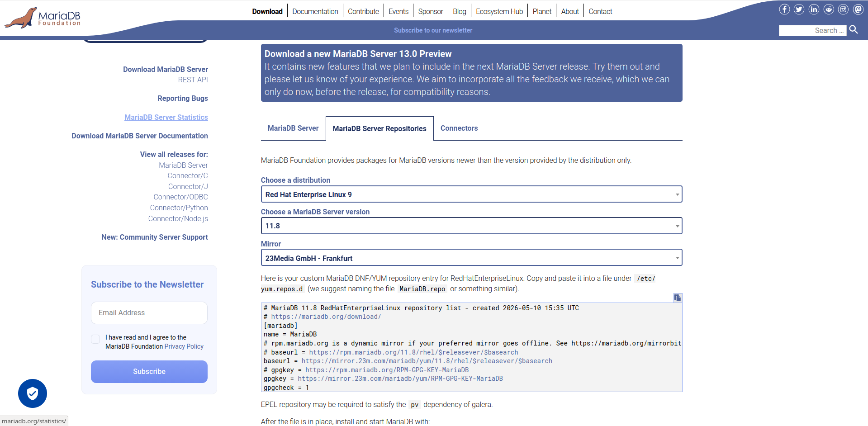
Task: Open MariaDB Server Statistics link
Action: [166, 117]
